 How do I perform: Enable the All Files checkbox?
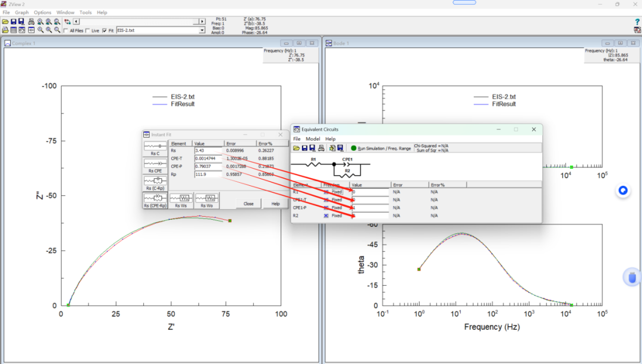tap(66, 30)
